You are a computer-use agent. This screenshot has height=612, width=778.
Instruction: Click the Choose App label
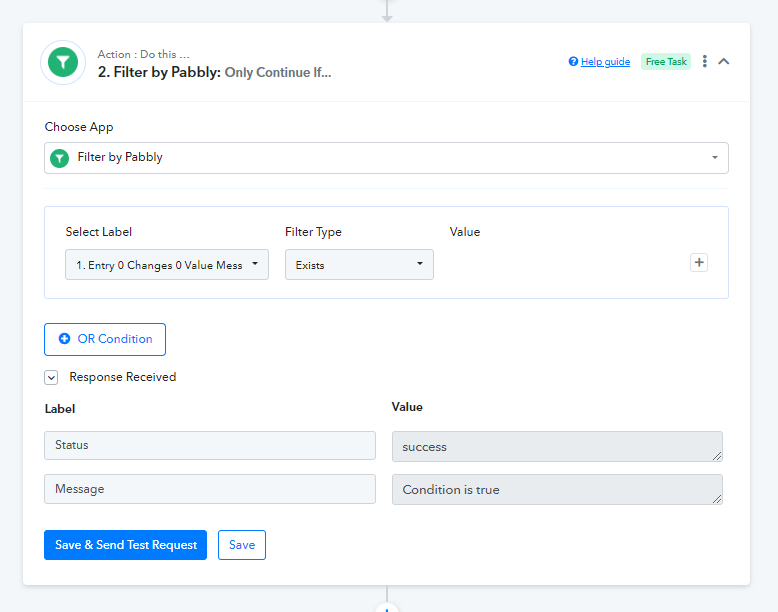point(79,127)
